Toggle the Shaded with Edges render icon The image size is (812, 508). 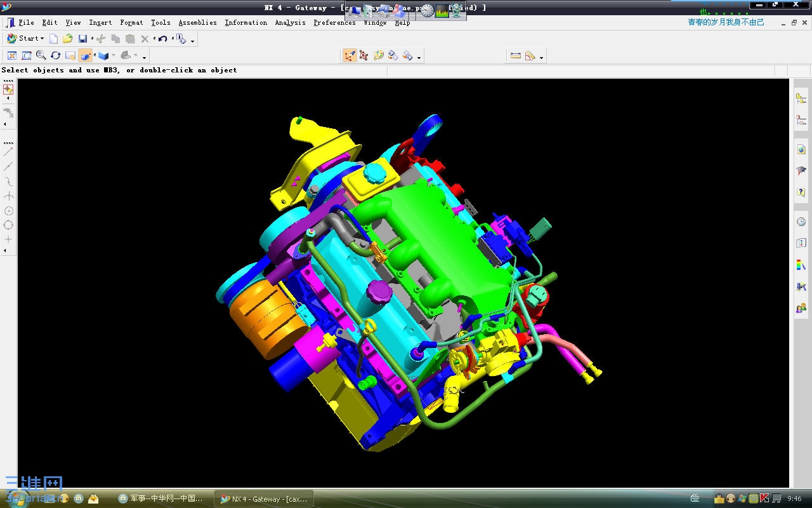pos(86,56)
